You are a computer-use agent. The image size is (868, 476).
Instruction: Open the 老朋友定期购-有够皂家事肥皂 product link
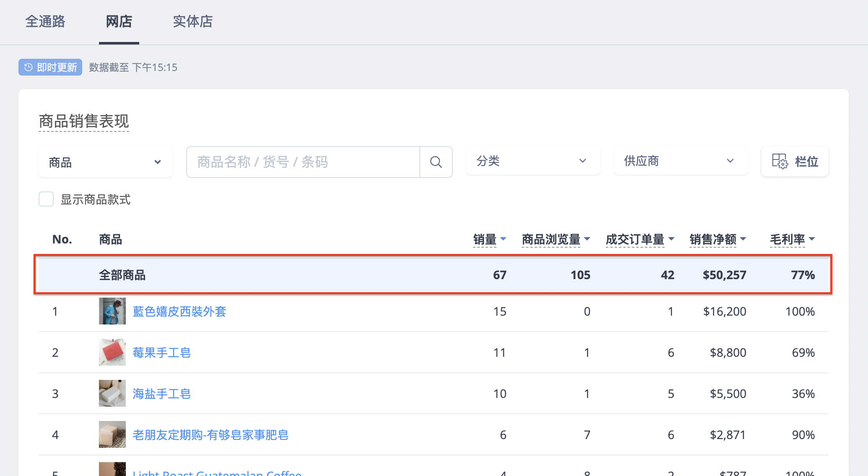pos(211,435)
